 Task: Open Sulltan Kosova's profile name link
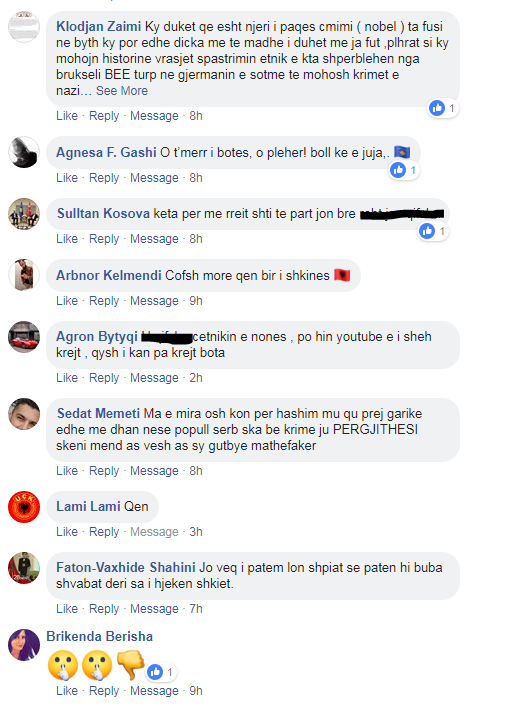coord(103,214)
